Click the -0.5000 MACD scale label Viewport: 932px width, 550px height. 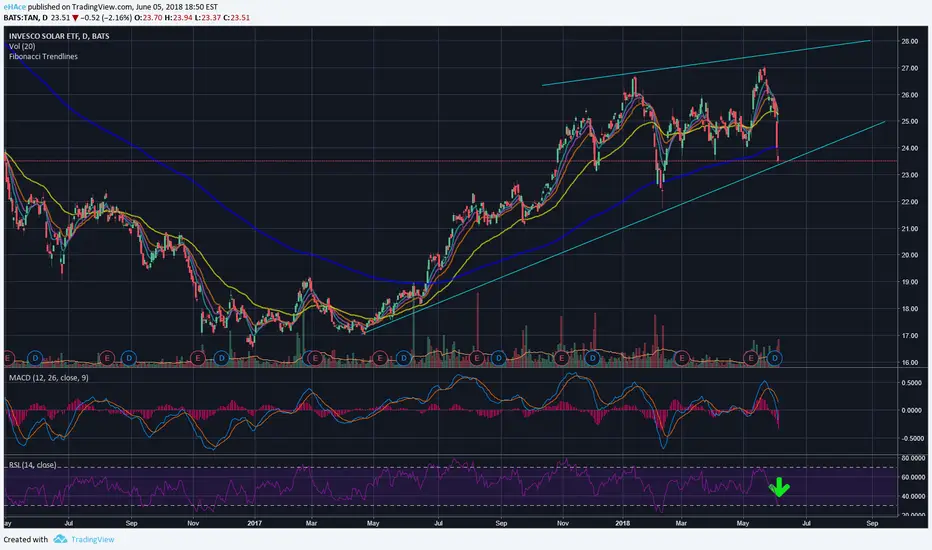point(911,439)
